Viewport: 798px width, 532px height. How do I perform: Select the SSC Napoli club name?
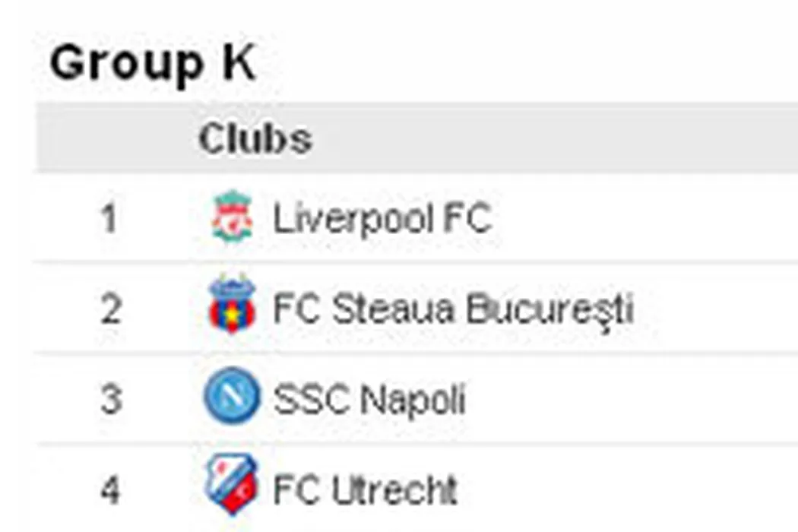click(x=369, y=399)
